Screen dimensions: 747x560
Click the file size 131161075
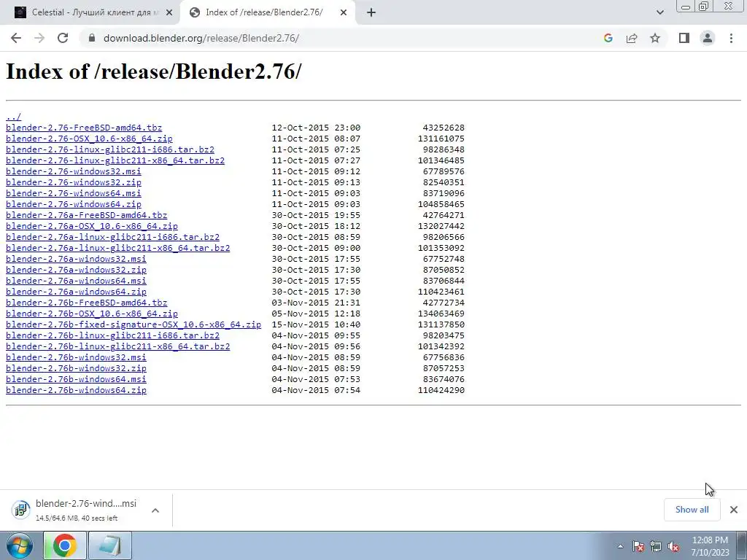pyautogui.click(x=441, y=139)
